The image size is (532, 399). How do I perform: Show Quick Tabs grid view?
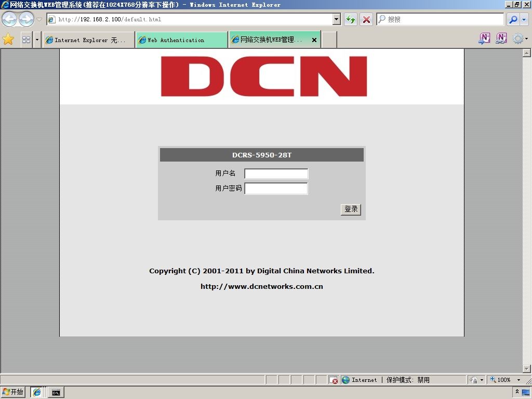26,39
